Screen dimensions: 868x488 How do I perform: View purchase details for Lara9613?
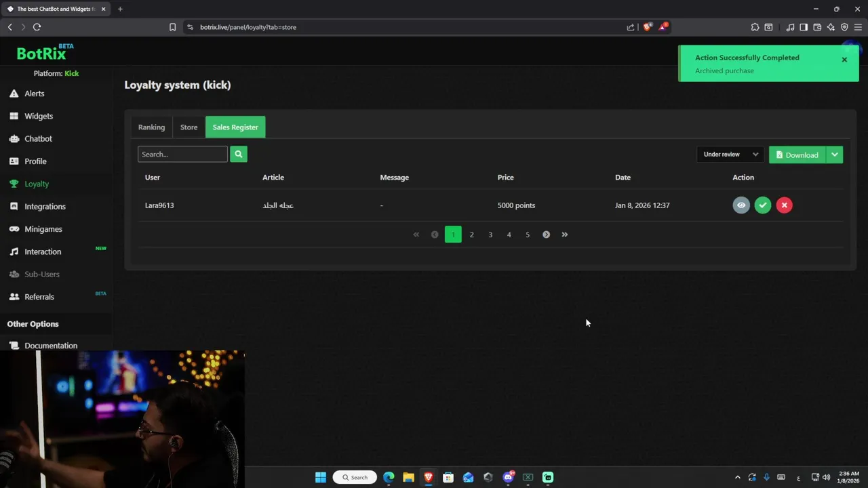(741, 205)
